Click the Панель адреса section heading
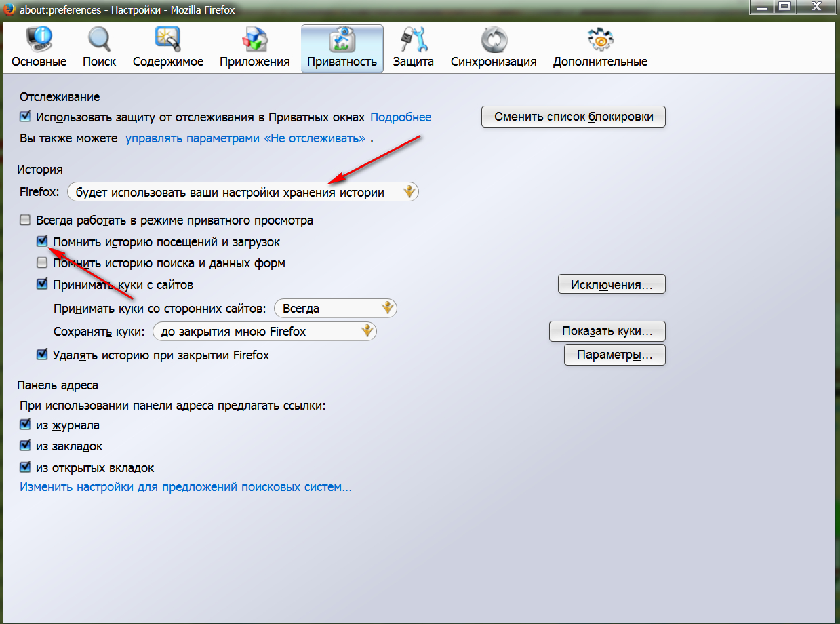This screenshot has width=840, height=624. click(59, 385)
